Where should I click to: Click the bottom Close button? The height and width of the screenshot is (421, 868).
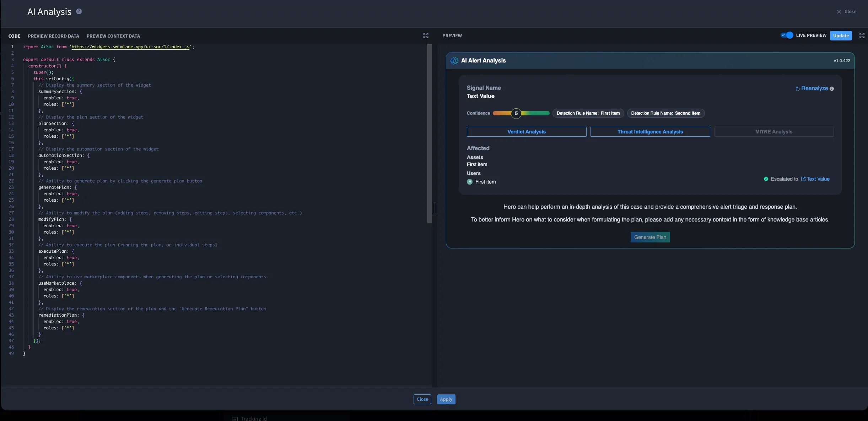pyautogui.click(x=422, y=399)
